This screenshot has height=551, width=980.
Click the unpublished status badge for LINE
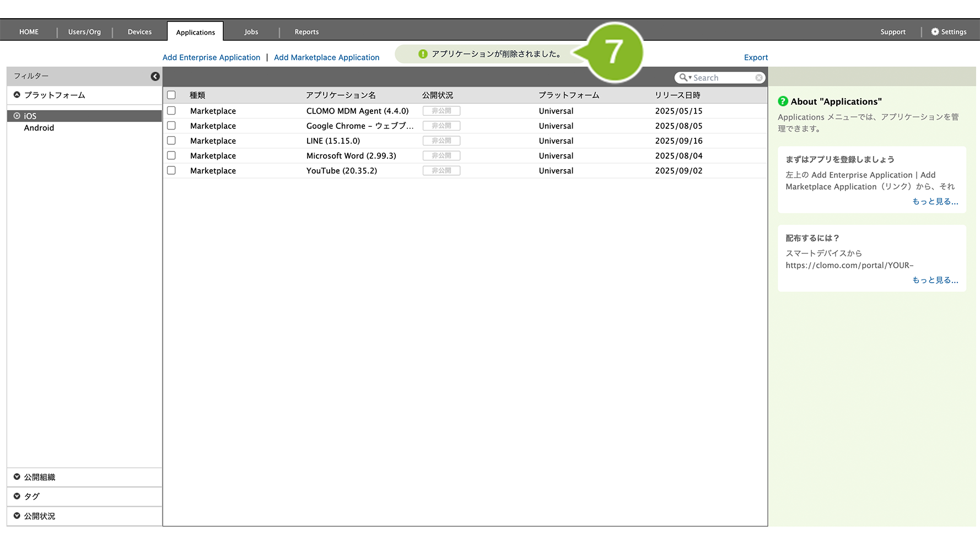[x=441, y=141]
